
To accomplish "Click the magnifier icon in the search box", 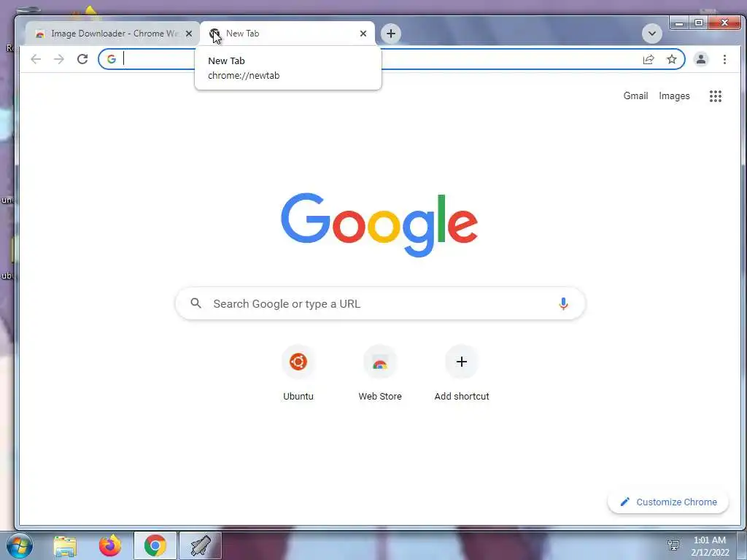I will (x=196, y=303).
